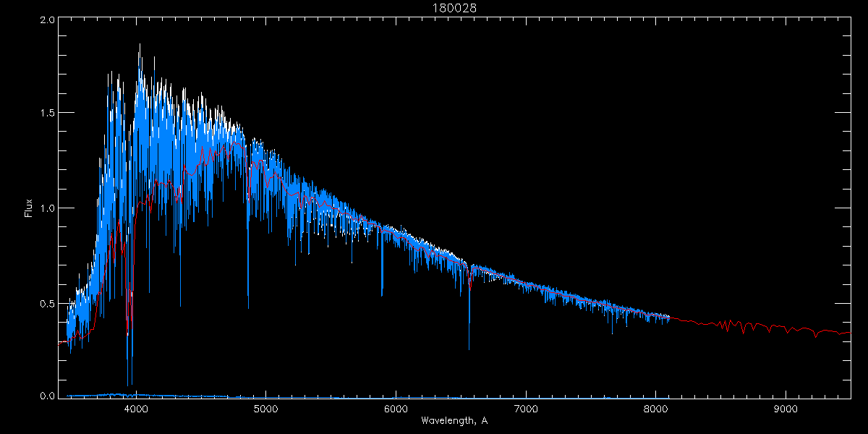Click the 8000 x-axis tick label

point(655,408)
